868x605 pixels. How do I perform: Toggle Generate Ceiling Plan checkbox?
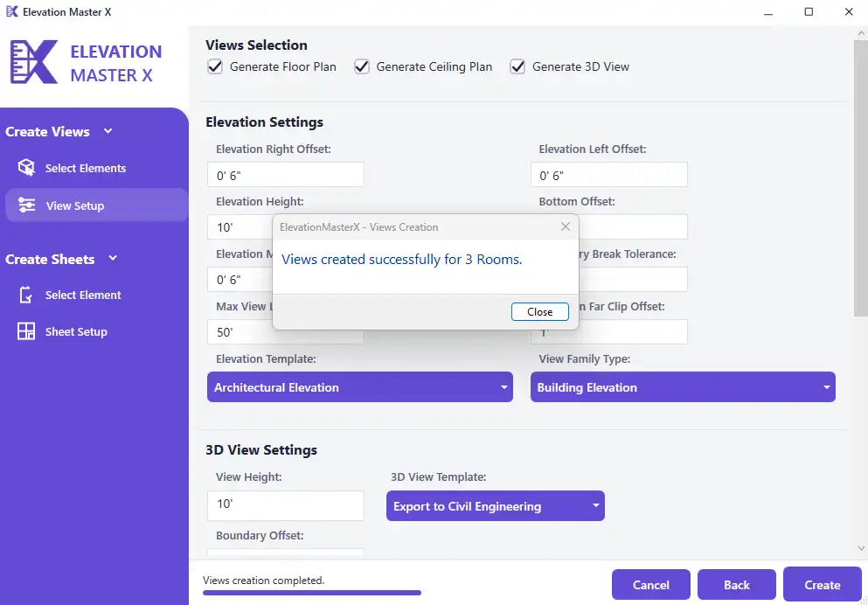click(x=362, y=66)
